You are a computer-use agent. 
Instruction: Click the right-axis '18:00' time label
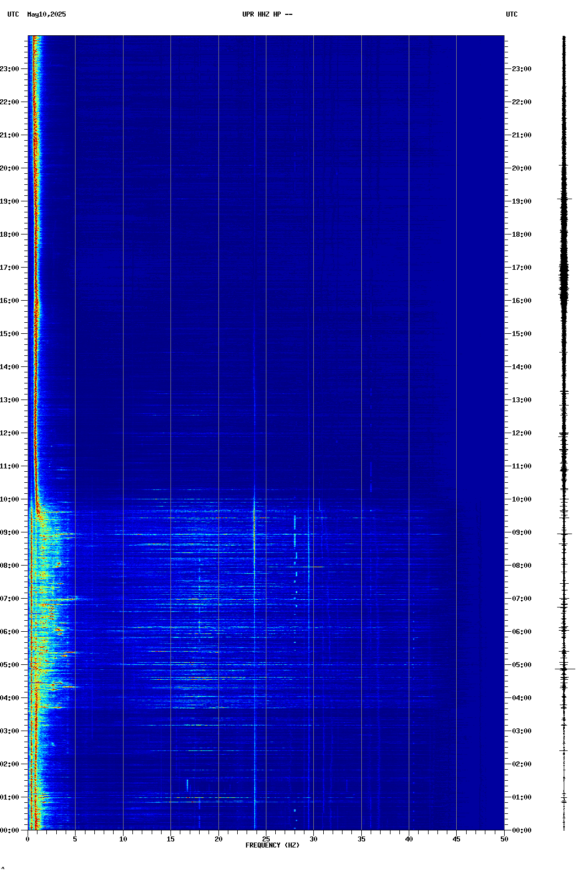pos(522,235)
